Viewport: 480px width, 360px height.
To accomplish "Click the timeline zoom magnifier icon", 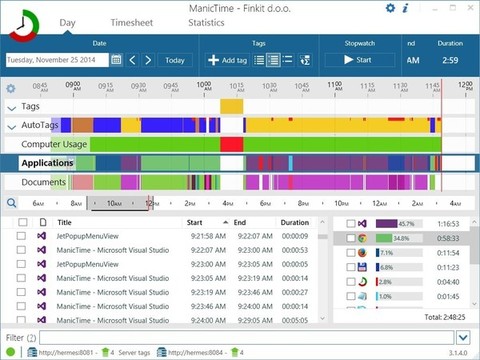I will 11,203.
